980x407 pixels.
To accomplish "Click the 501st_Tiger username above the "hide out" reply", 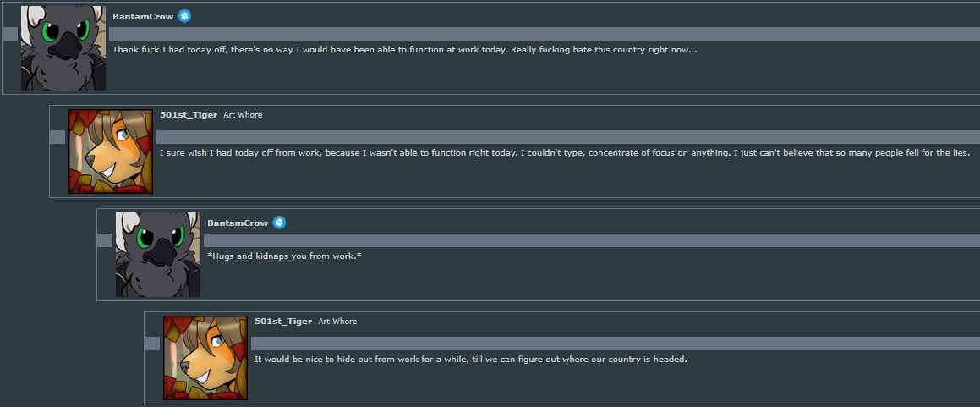I will coord(283,322).
